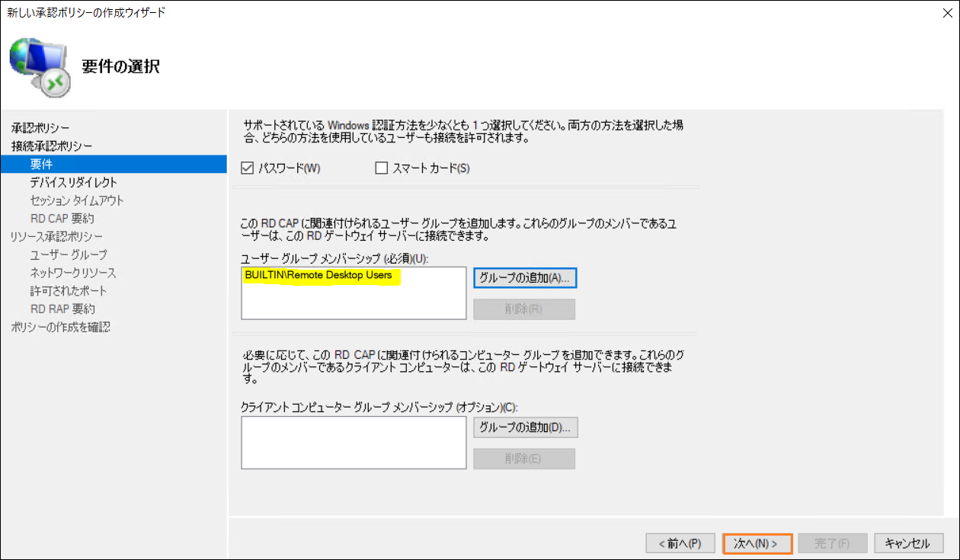This screenshot has width=960, height=560.
Task: Open the ネットワーク リソース step
Action: pyautogui.click(x=73, y=273)
